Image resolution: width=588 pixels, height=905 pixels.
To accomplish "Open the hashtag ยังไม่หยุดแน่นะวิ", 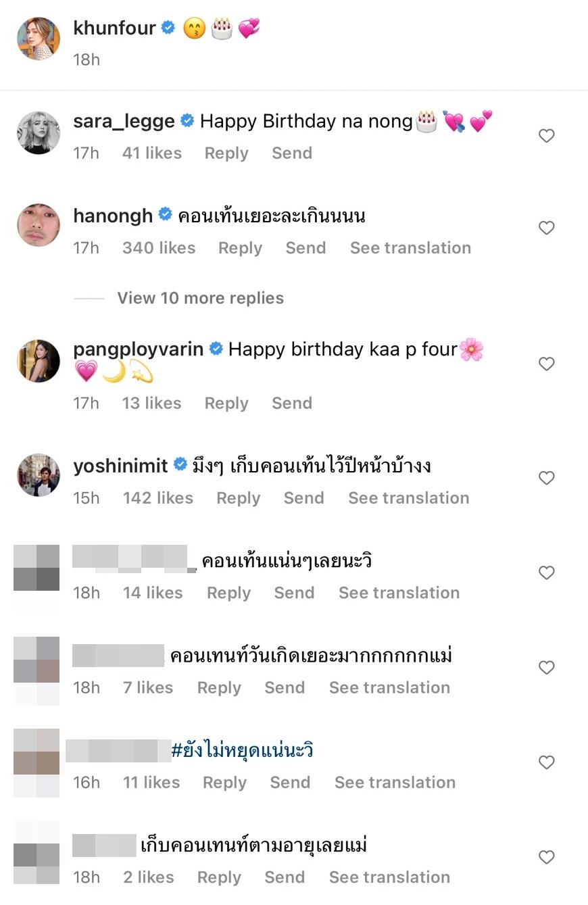I will [242, 750].
